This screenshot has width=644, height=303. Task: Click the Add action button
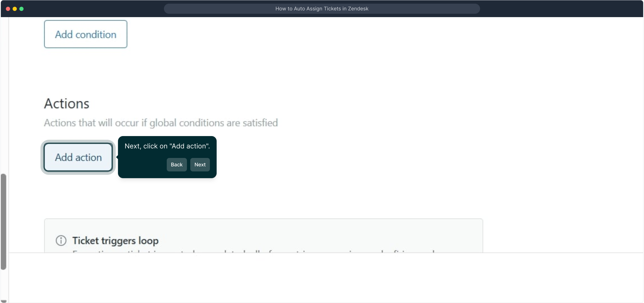click(x=78, y=157)
